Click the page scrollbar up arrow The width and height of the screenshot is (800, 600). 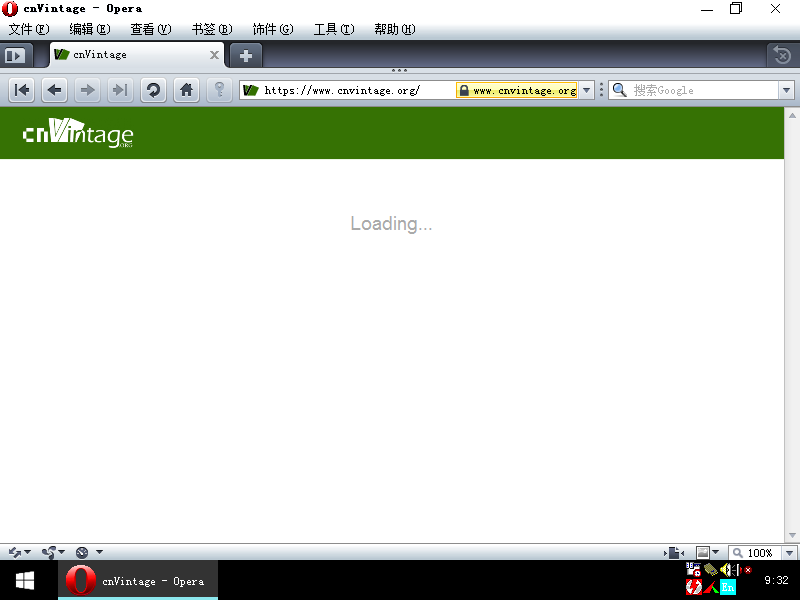(x=792, y=115)
